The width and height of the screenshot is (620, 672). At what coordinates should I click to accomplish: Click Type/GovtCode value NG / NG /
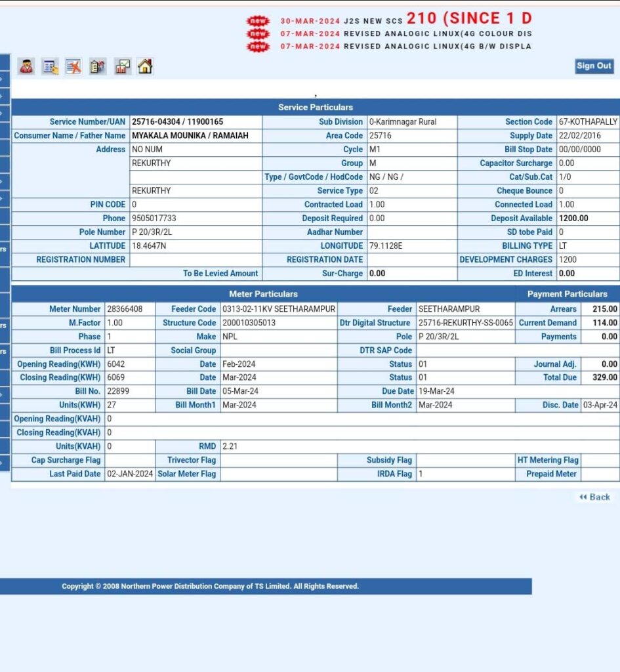386,177
